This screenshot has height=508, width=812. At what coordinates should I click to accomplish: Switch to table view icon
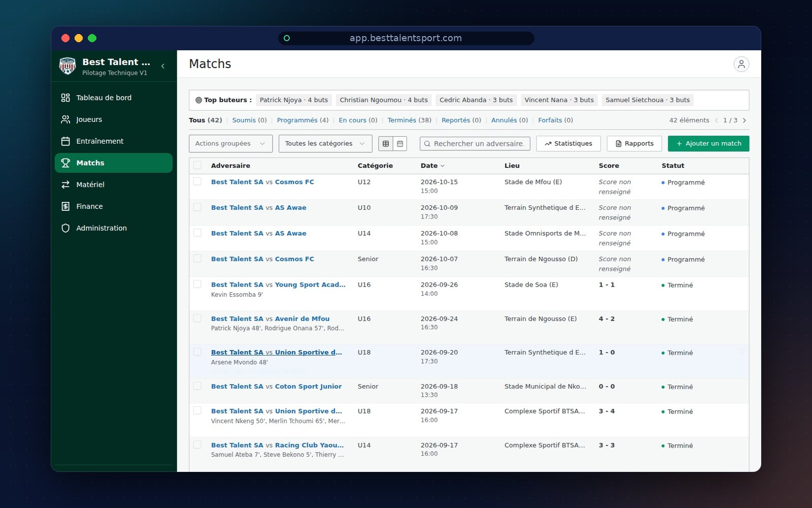pos(386,144)
